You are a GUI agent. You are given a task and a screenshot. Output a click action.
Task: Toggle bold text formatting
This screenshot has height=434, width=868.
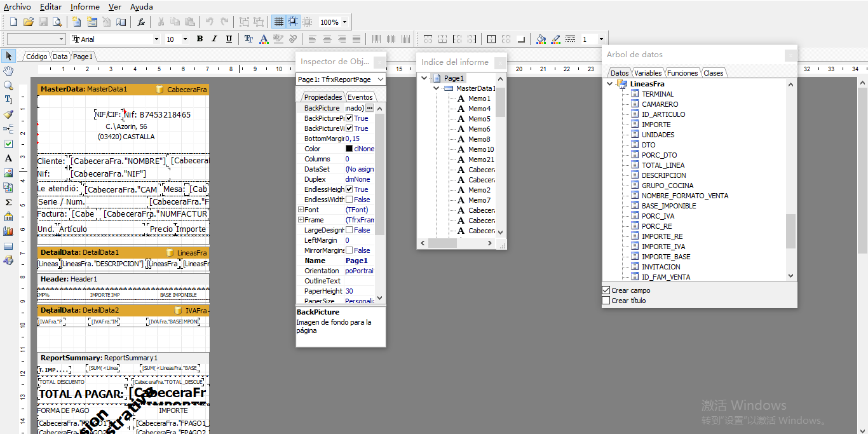point(199,38)
